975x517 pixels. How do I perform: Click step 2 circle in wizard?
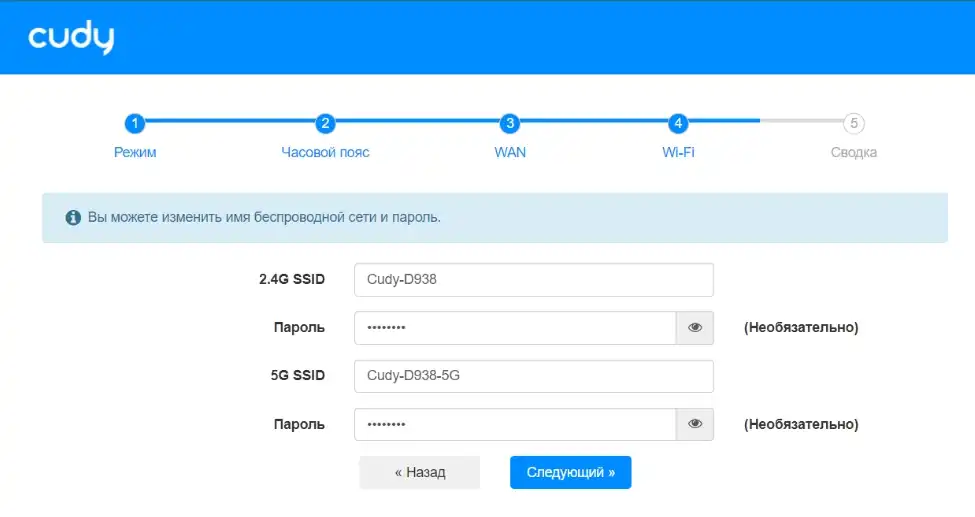pyautogui.click(x=325, y=124)
